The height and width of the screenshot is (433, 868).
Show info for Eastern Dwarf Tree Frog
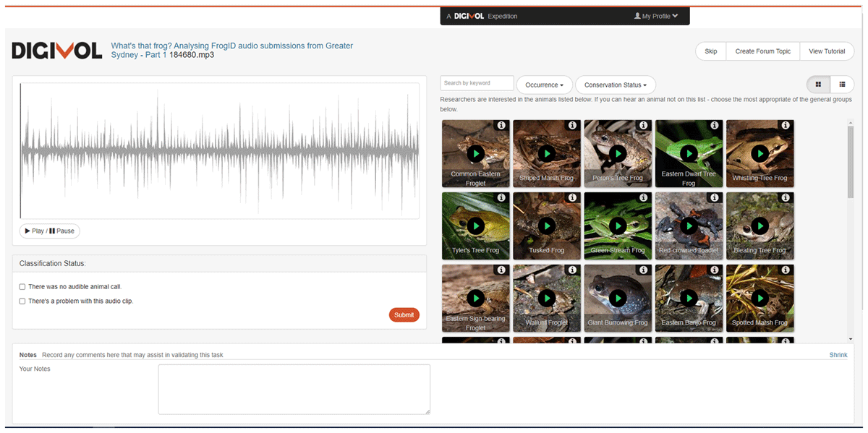(714, 126)
